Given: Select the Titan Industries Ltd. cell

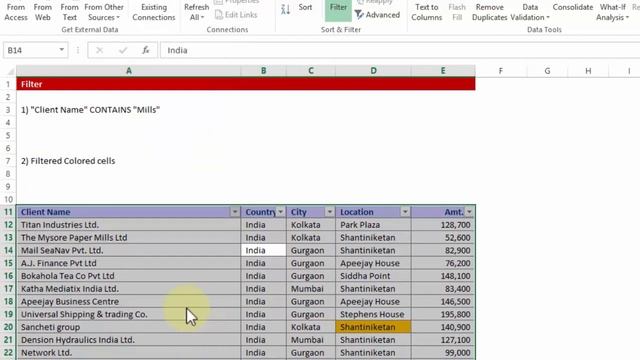Looking at the screenshot, I should 129,225.
